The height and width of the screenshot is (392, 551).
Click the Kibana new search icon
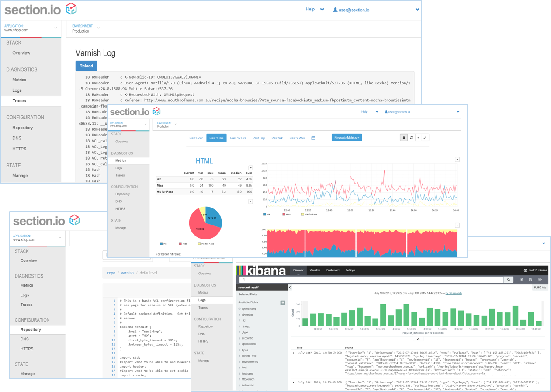pyautogui.click(x=521, y=280)
